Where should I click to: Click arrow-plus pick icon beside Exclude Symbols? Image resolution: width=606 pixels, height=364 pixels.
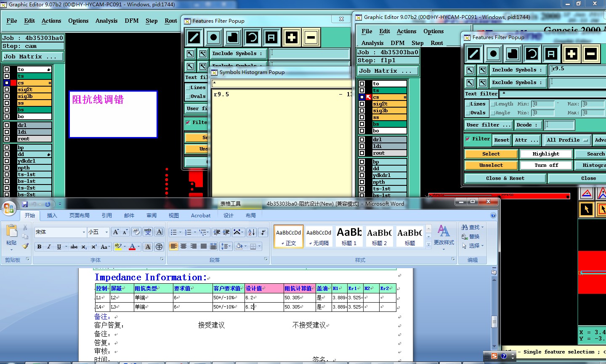coord(483,83)
